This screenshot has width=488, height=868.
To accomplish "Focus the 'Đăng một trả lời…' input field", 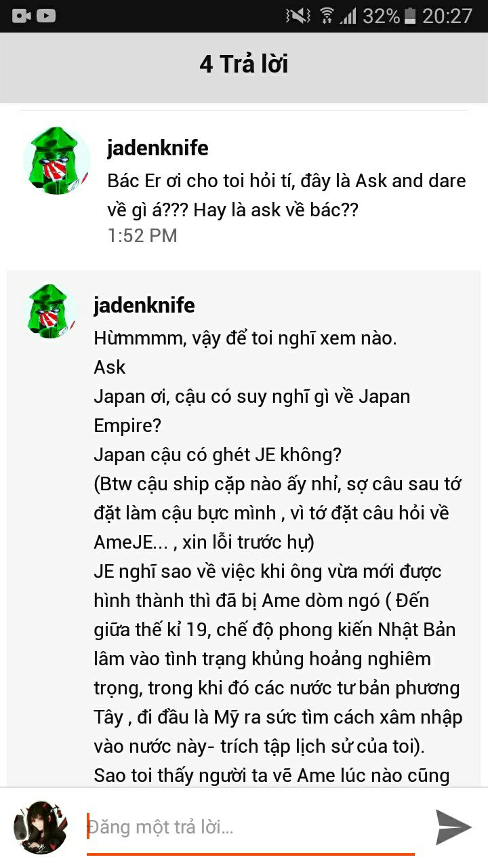I will pos(251,827).
